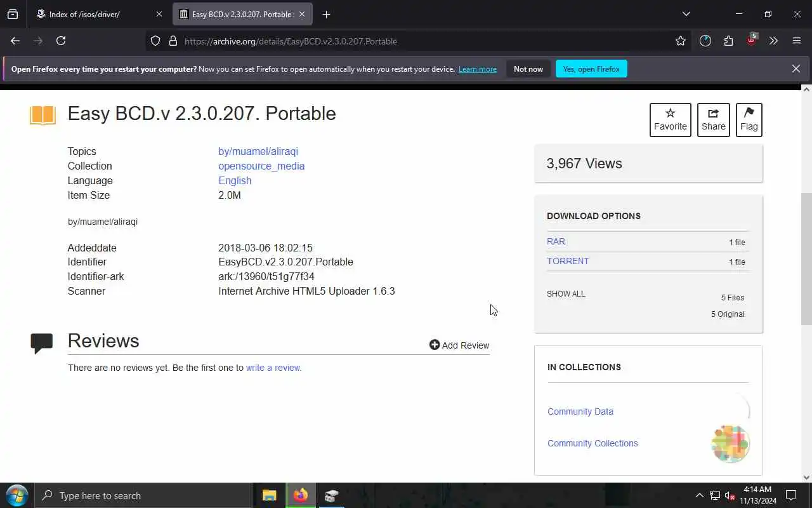Go back with the browser back arrow

click(x=15, y=41)
